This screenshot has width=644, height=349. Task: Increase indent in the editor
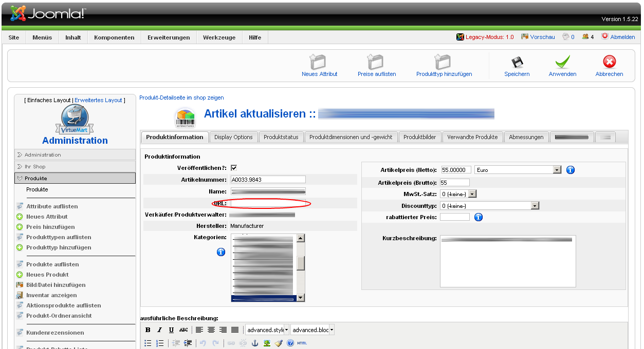point(188,343)
